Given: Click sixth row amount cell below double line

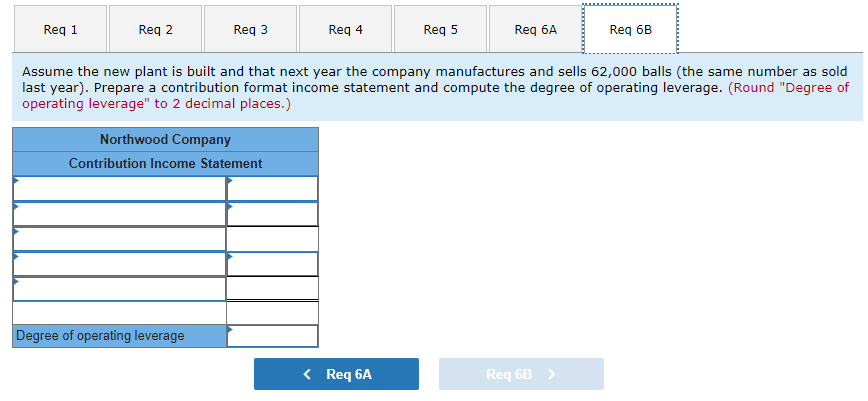Looking at the screenshot, I should pos(272,313).
